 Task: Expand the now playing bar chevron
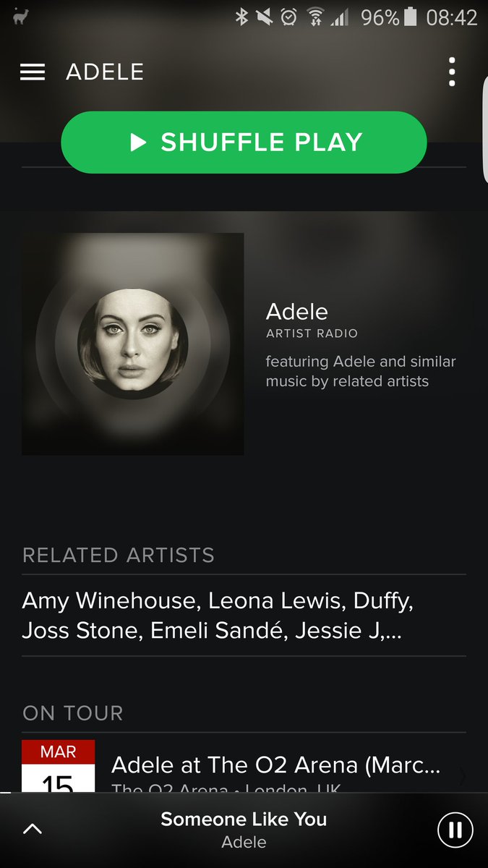[x=33, y=830]
